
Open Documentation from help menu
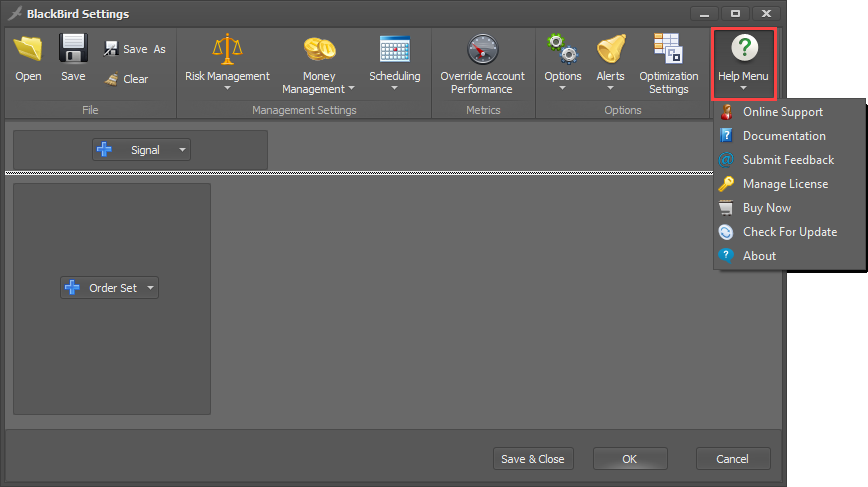(x=789, y=136)
